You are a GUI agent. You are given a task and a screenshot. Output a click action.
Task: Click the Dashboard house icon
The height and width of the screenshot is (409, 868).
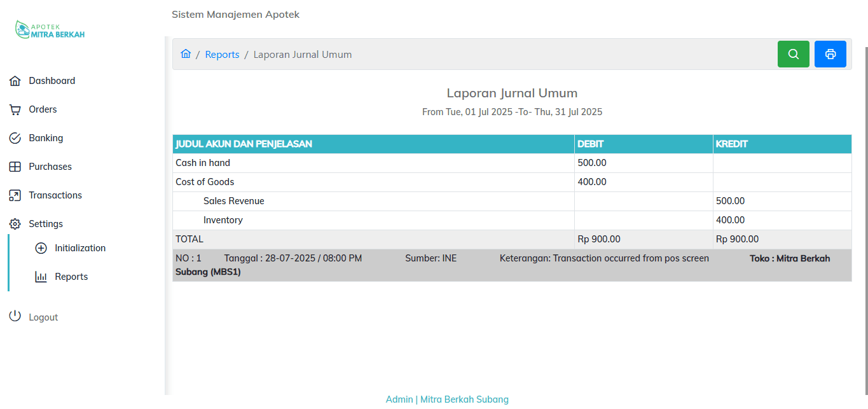pos(15,81)
